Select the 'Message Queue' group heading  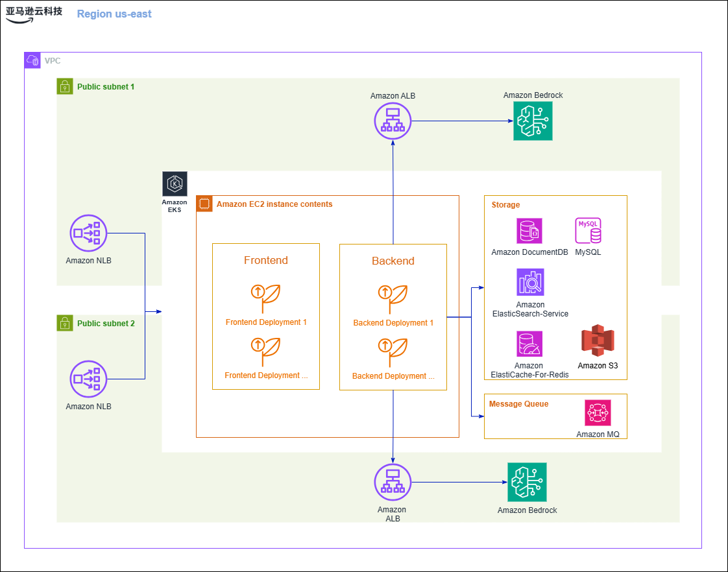518,404
